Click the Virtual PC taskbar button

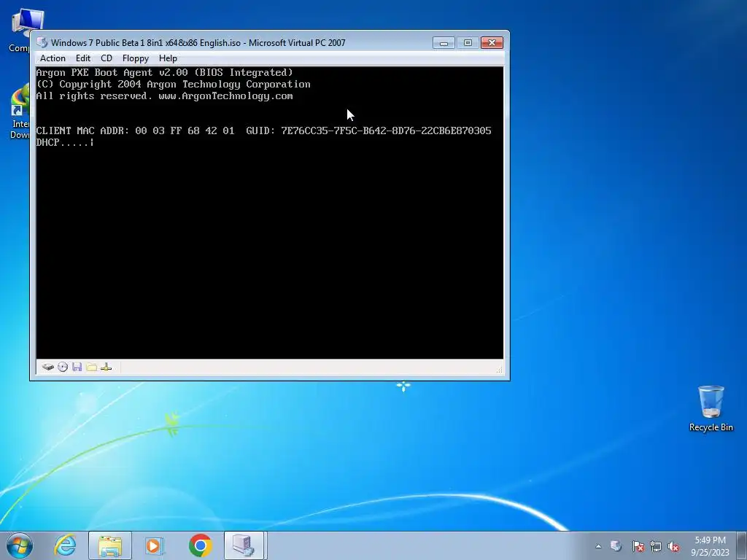[244, 545]
